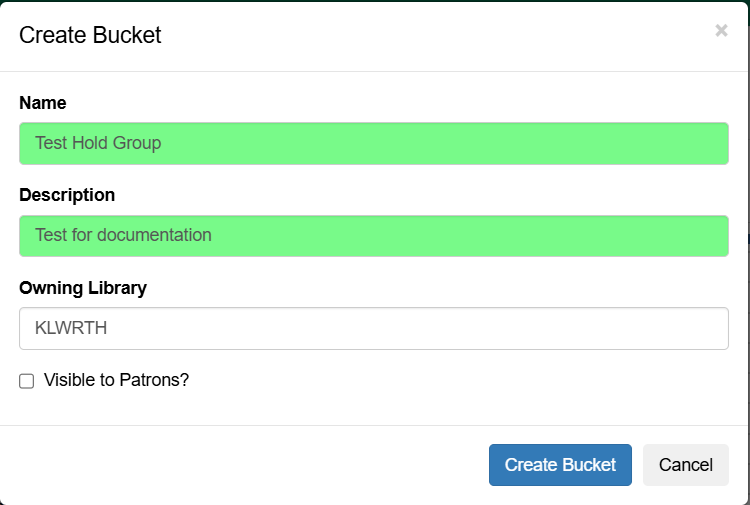The height and width of the screenshot is (505, 750).
Task: Click the word "Library" in Owning Library label
Action: (x=116, y=288)
